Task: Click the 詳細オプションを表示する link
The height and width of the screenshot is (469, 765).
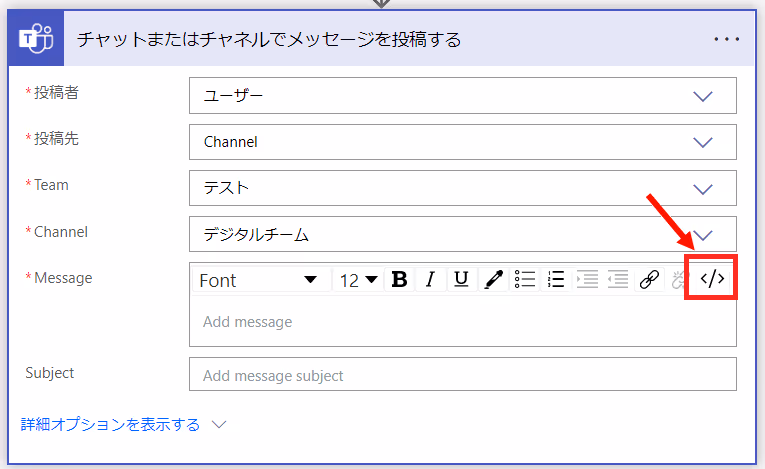Action: 110,424
